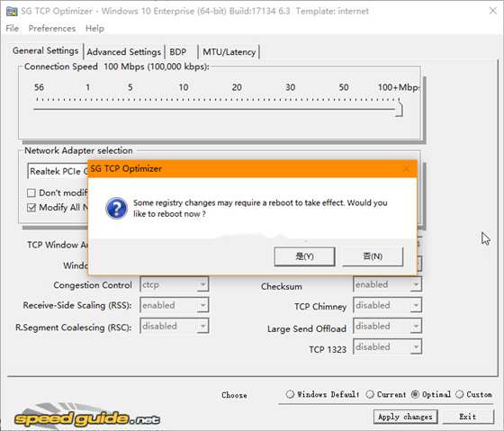Click the Congestion Control label
Viewport: 504px width, 431px height.
click(93, 285)
